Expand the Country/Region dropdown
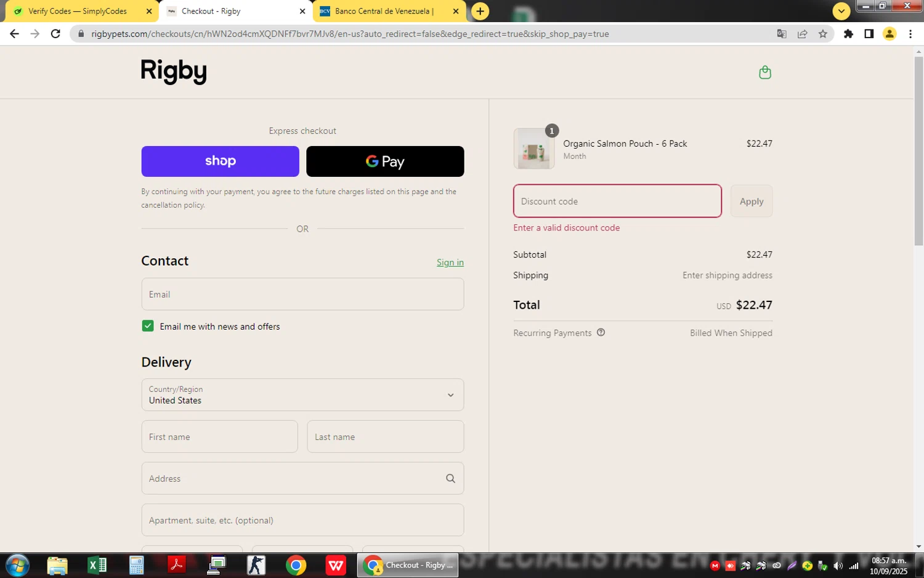The height and width of the screenshot is (578, 924). click(302, 395)
